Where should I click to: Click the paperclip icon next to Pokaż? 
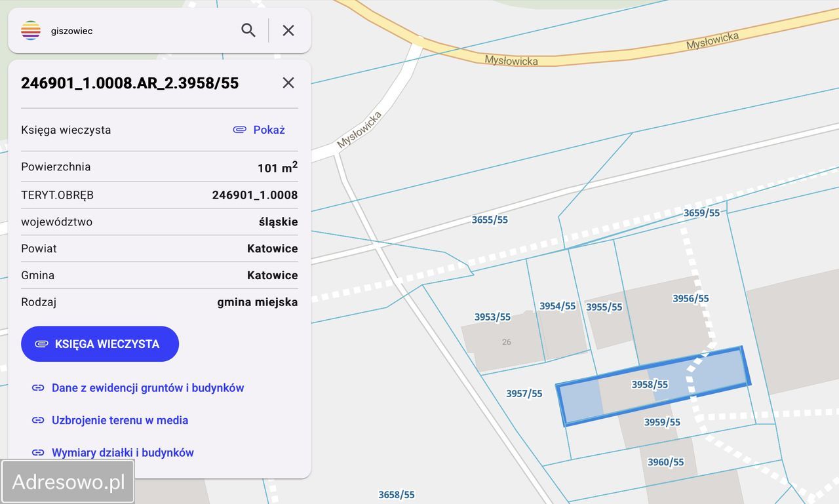[240, 130]
